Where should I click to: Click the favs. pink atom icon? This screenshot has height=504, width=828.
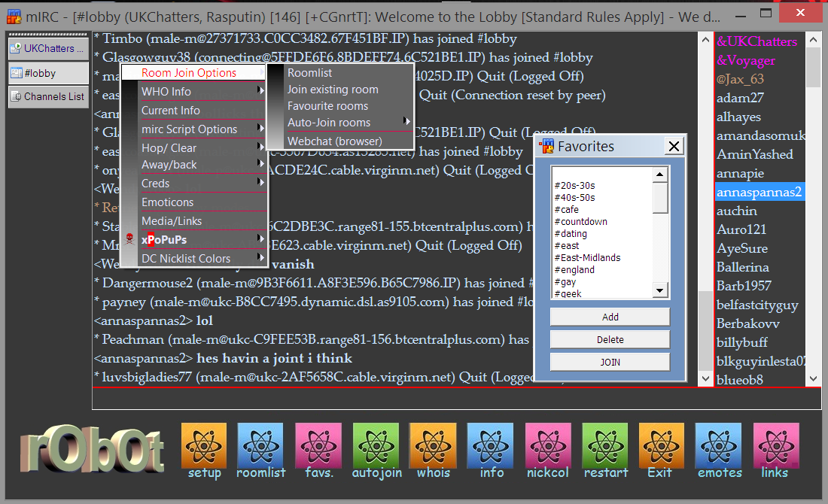[x=318, y=445]
